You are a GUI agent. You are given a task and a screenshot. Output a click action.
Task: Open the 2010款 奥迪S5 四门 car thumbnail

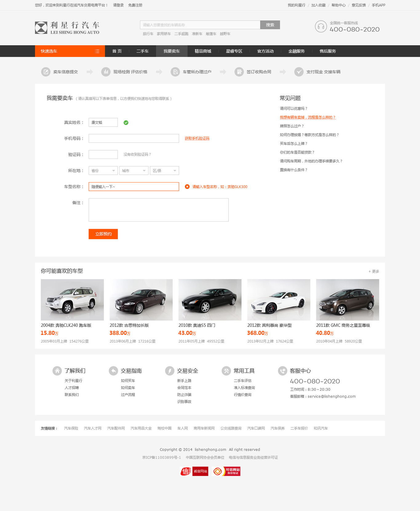pos(210,300)
